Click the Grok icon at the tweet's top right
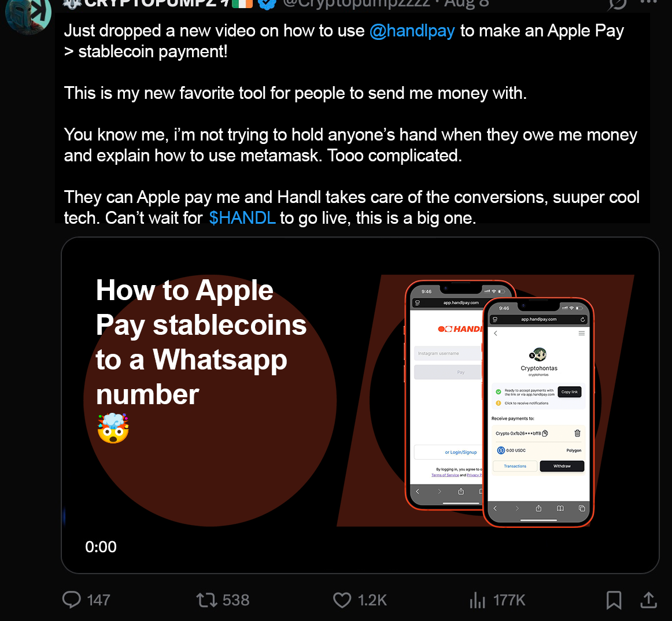The width and height of the screenshot is (672, 621). (x=618, y=4)
